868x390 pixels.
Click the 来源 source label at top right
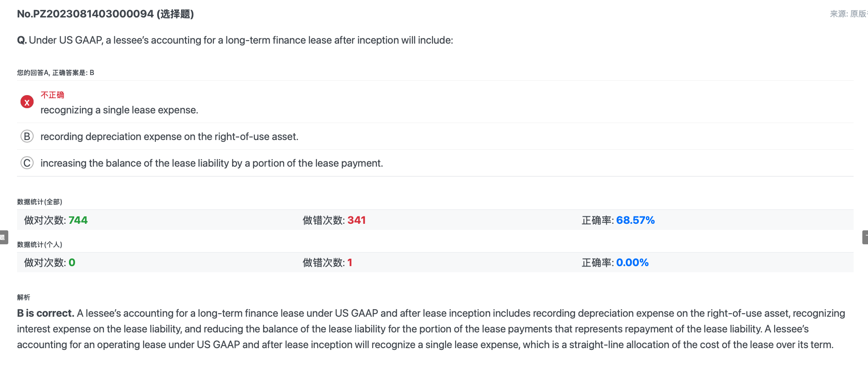pos(848,14)
